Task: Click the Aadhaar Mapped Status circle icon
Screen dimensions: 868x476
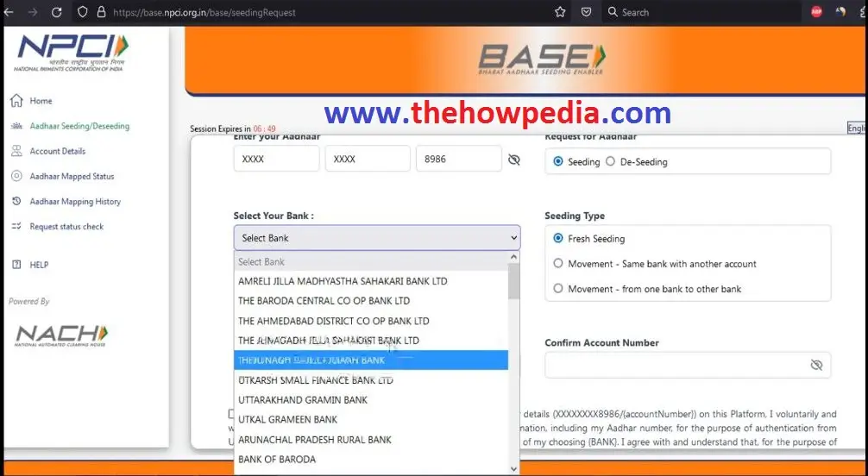Action: [x=16, y=176]
